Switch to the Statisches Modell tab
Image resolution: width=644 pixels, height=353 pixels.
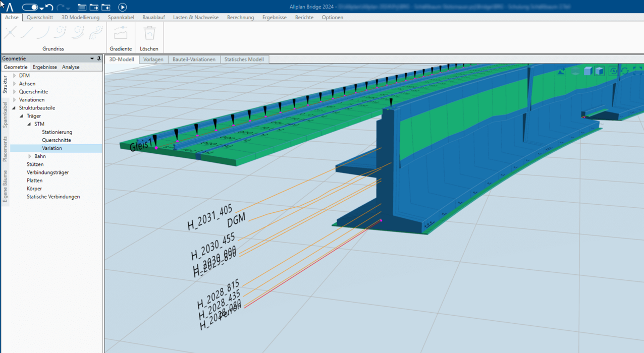point(244,59)
